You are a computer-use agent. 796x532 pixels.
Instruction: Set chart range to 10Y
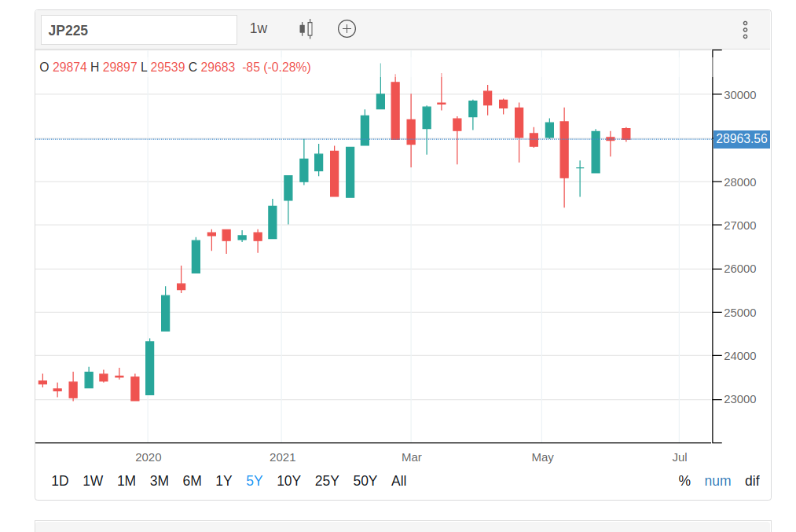pos(289,481)
